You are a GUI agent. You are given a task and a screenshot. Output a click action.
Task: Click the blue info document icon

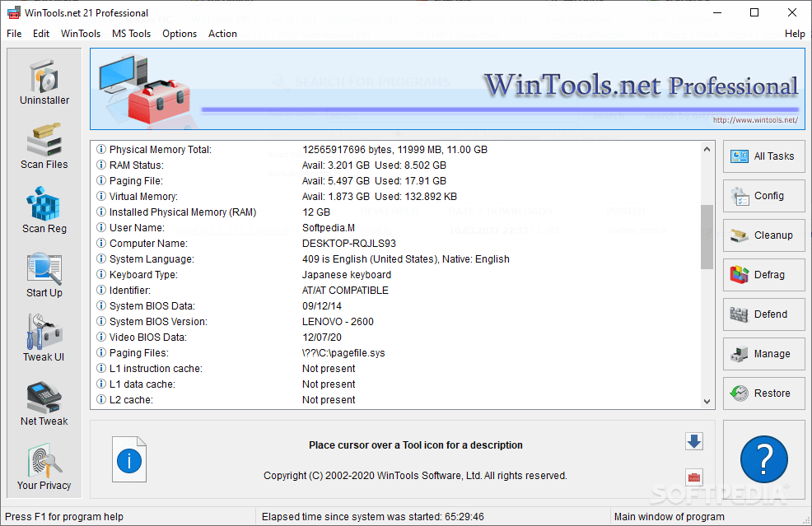coord(129,459)
